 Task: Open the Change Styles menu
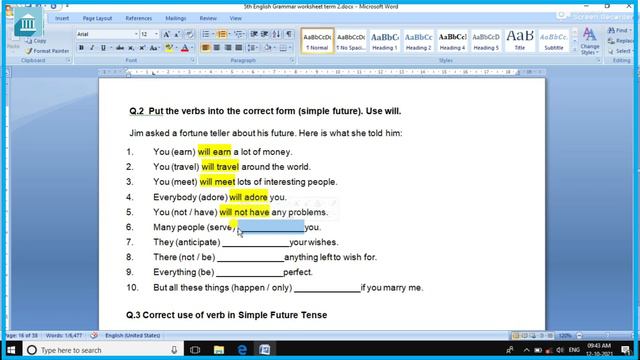pos(589,41)
